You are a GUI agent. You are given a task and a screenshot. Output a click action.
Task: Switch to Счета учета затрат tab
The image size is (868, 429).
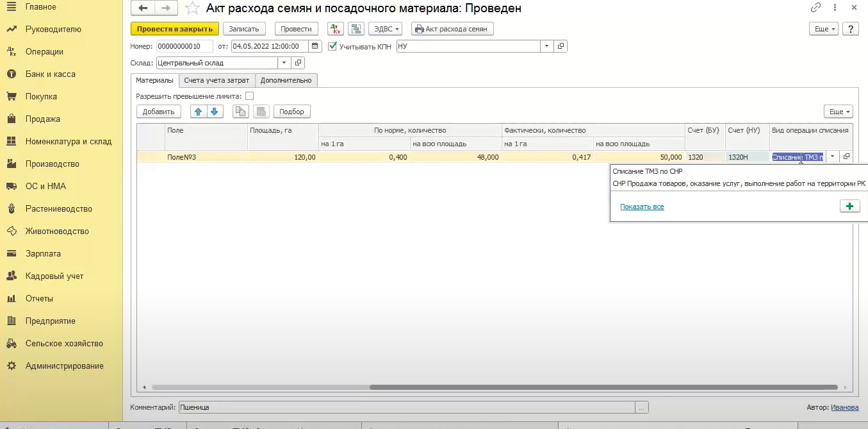(x=217, y=80)
